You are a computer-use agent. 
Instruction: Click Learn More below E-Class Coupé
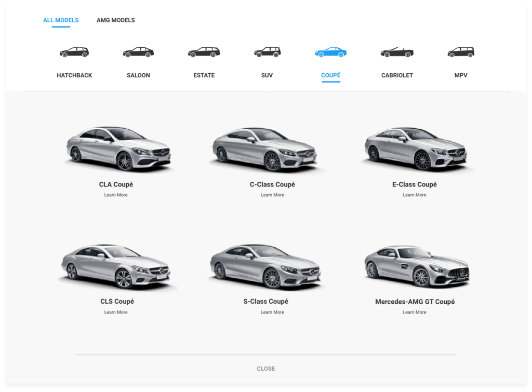click(x=415, y=195)
